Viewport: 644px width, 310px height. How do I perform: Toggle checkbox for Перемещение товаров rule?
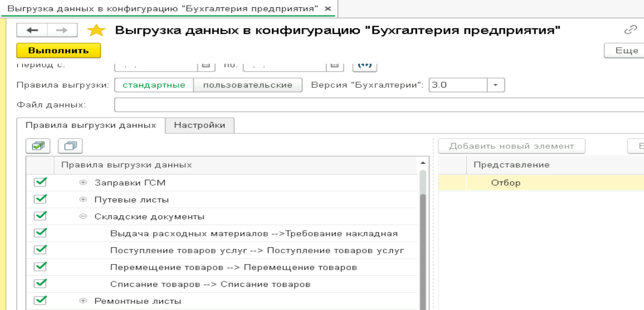40,267
